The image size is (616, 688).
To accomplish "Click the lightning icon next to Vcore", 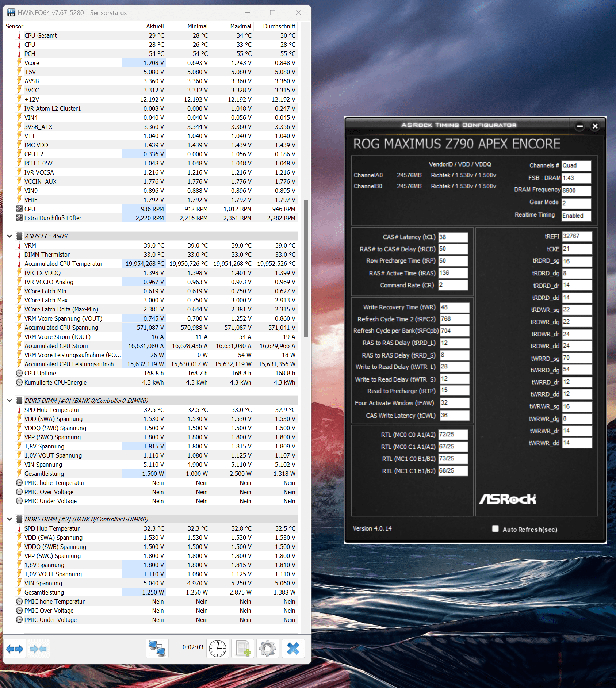I will click(19, 63).
